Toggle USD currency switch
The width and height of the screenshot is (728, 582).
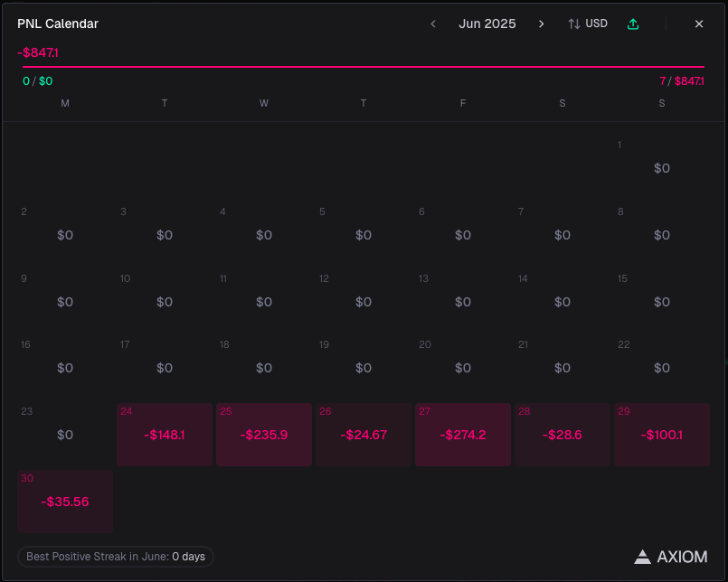click(x=588, y=23)
